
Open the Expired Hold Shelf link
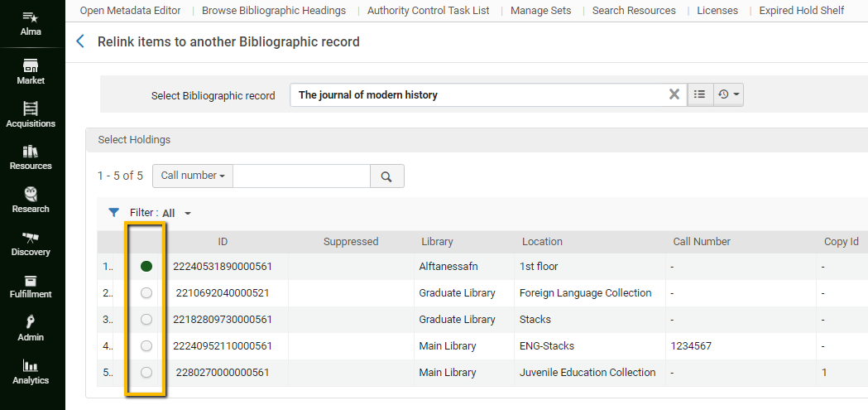801,11
